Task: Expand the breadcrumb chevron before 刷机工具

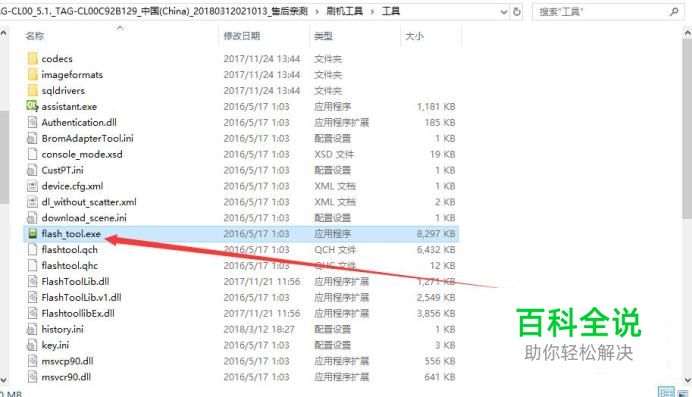Action: (x=317, y=12)
